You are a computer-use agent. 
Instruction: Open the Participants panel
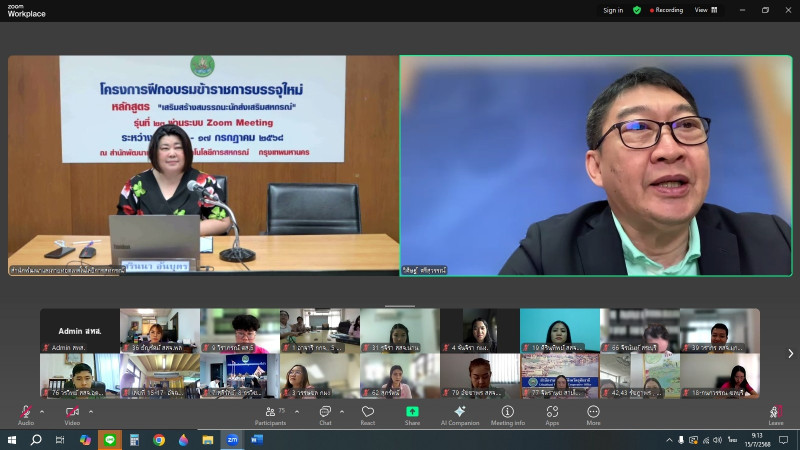270,415
